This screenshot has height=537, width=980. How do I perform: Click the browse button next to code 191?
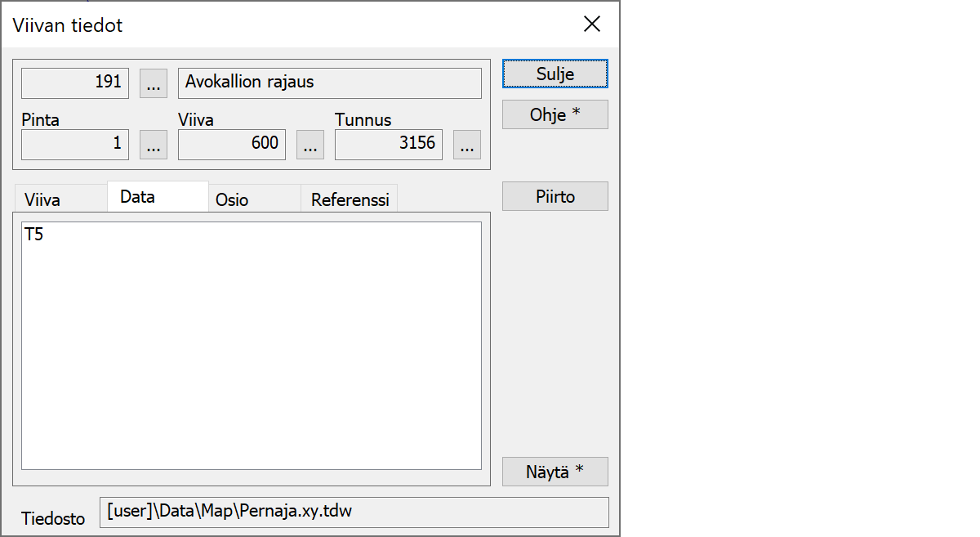tap(154, 83)
